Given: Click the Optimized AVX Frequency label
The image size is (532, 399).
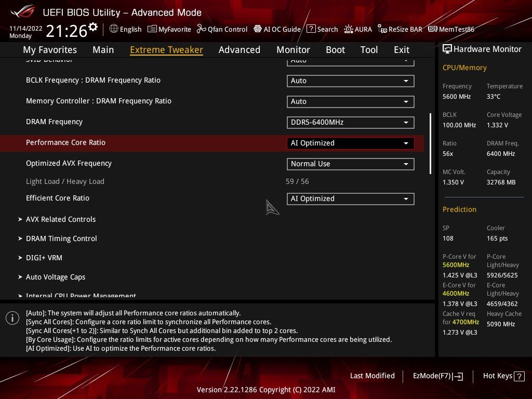Looking at the screenshot, I should [x=69, y=163].
